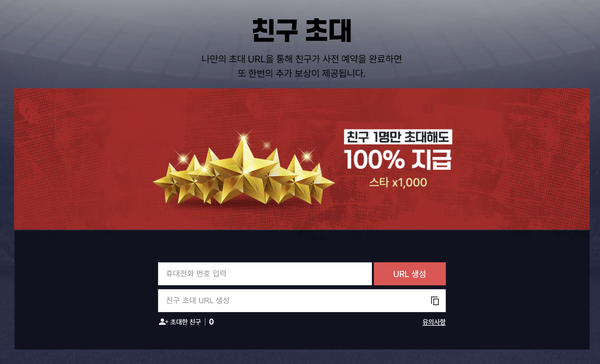Screen dimensions: 600x364
Task: Click the 100% 지급 banner text
Action: click(x=398, y=160)
